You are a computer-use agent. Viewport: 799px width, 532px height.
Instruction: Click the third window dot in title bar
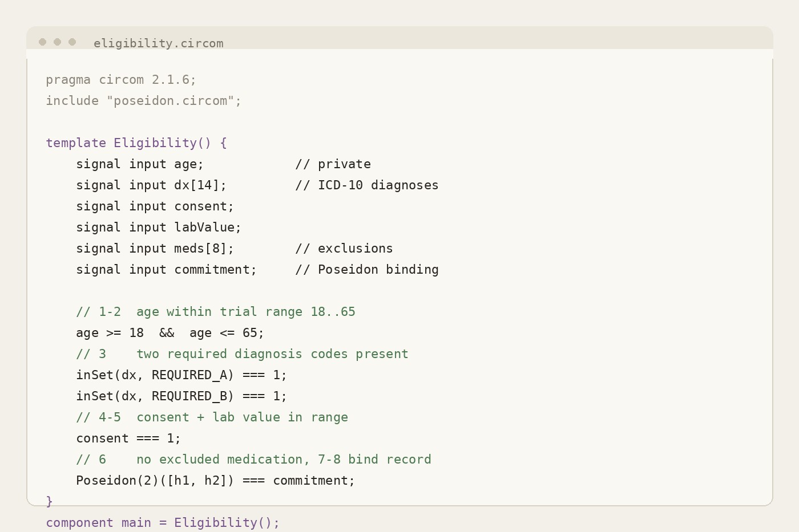click(72, 42)
